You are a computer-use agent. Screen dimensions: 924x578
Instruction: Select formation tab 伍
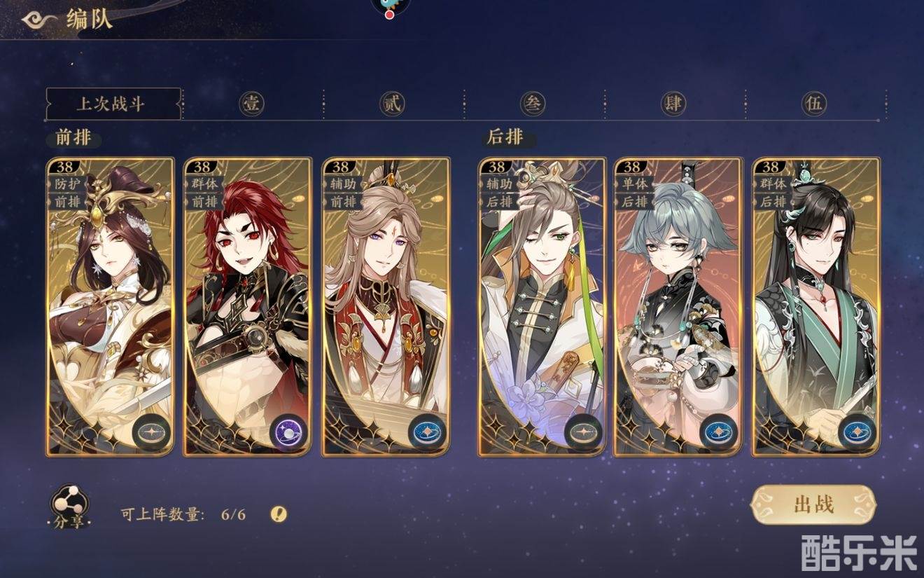coord(813,104)
